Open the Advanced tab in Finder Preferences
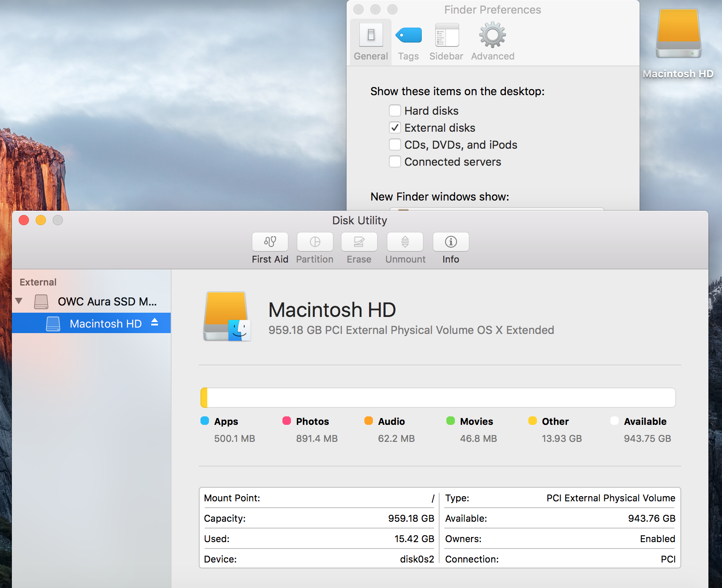The image size is (722, 588). (493, 42)
